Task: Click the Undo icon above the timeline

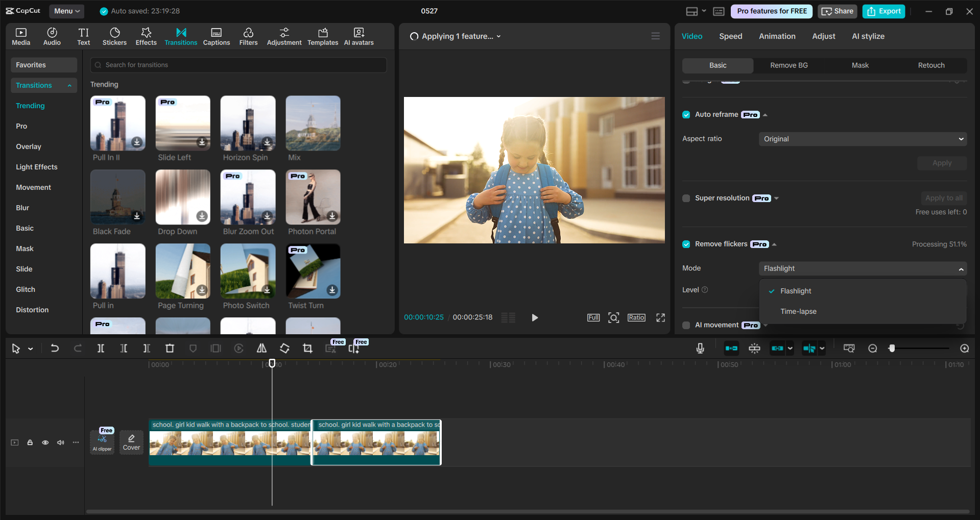Action: coord(55,348)
